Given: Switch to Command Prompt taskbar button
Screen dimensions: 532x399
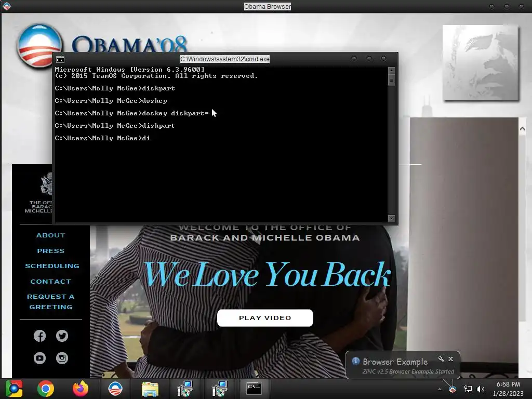Looking at the screenshot, I should pyautogui.click(x=254, y=388).
